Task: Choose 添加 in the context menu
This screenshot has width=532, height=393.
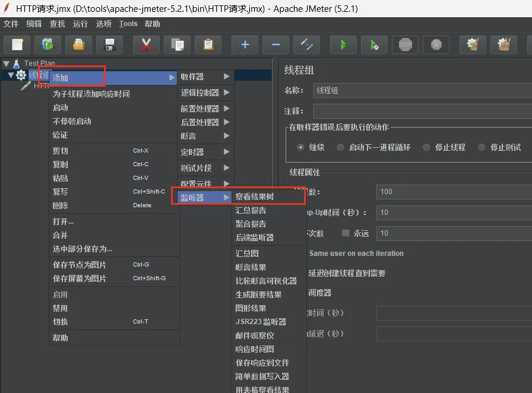Action: (113, 78)
